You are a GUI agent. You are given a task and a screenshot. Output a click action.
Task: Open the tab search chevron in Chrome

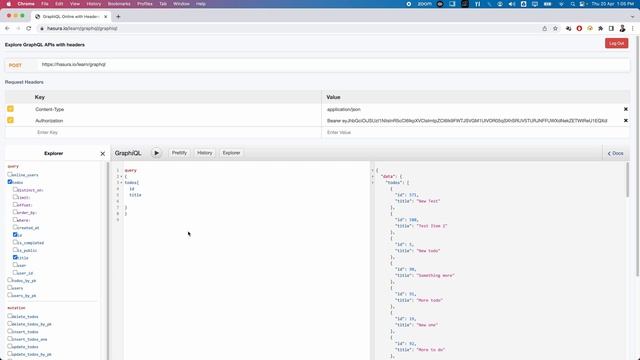pos(632,17)
